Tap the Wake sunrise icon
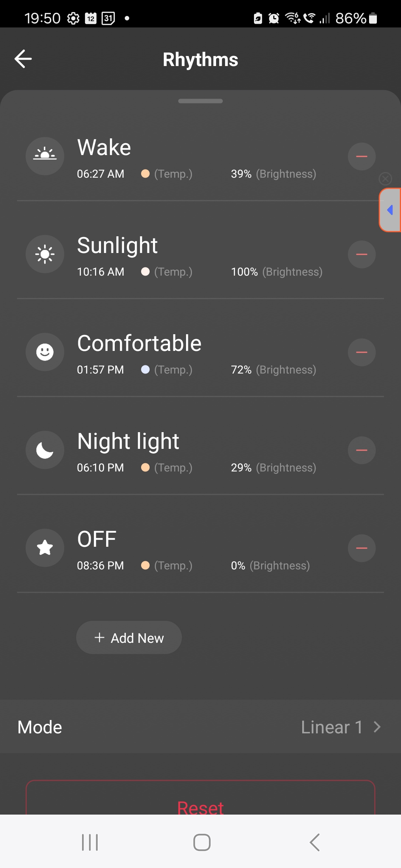This screenshot has width=401, height=868. pyautogui.click(x=45, y=156)
